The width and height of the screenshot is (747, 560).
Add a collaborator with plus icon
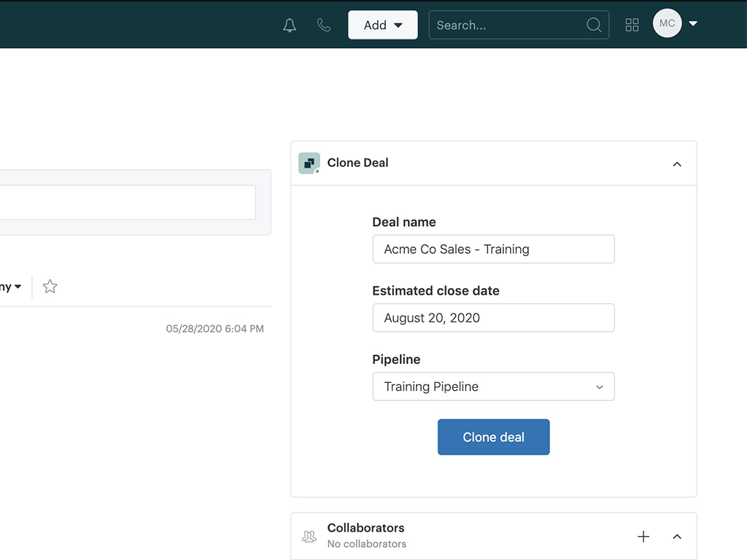[x=643, y=537]
